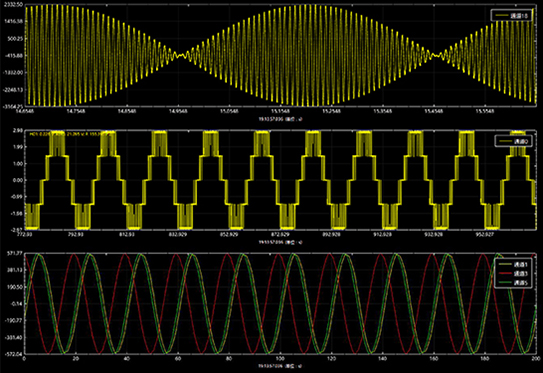Toggle yellow channel 1 legend entry in bottom plot

pyautogui.click(x=512, y=265)
